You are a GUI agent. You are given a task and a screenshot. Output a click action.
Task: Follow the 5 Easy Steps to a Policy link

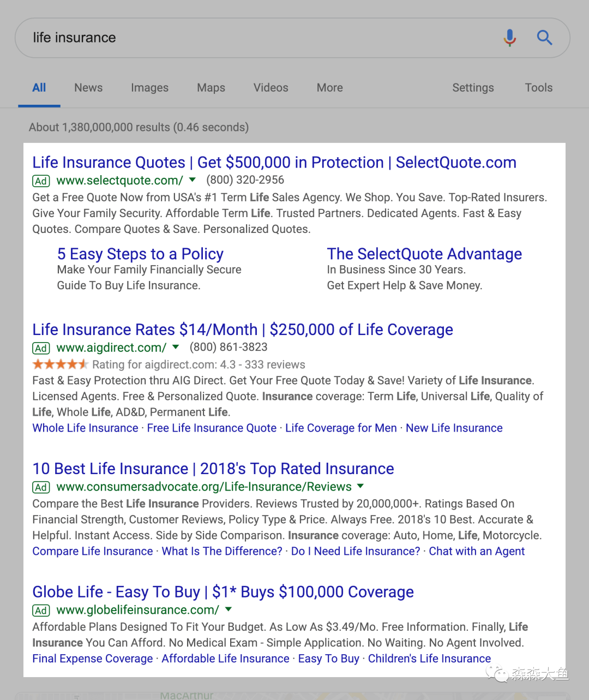click(140, 254)
